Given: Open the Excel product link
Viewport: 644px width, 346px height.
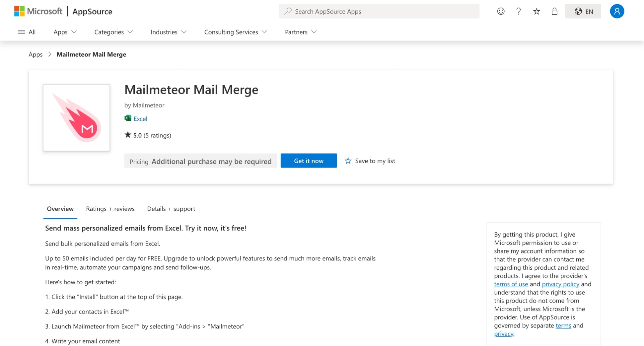Looking at the screenshot, I should pos(140,118).
